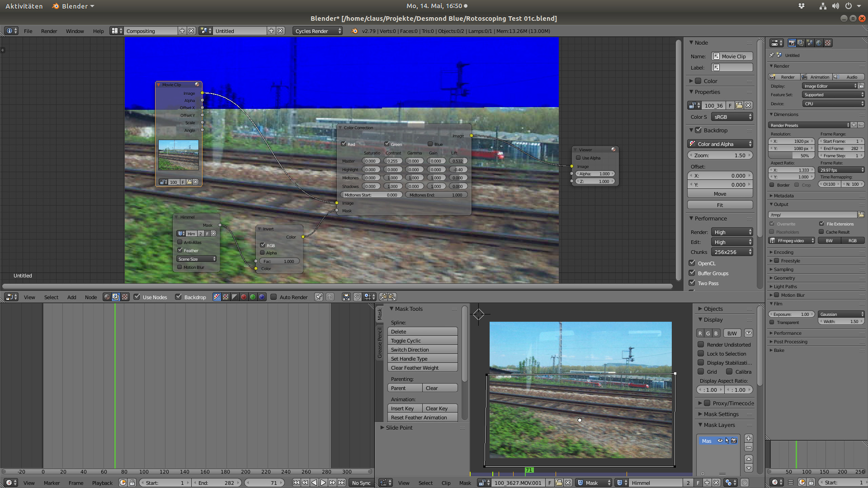Select the Shader node tree type icon
The image size is (868, 488).
point(107,297)
